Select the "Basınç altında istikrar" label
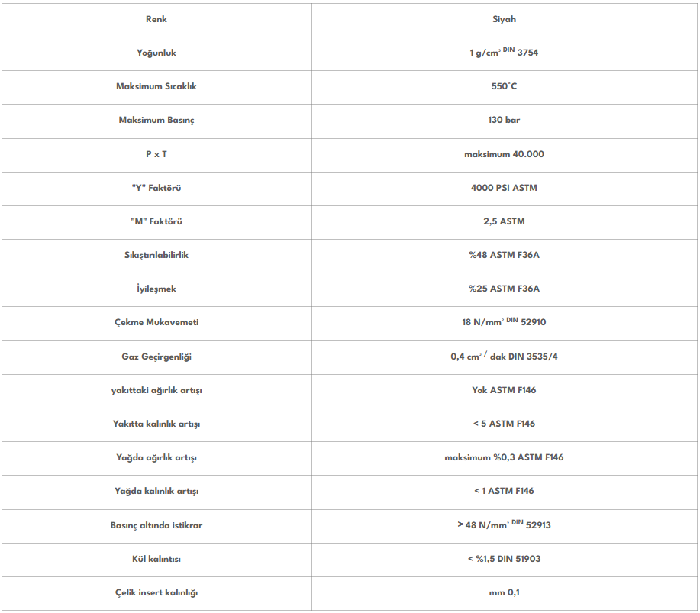The height and width of the screenshot is (613, 700). click(156, 525)
